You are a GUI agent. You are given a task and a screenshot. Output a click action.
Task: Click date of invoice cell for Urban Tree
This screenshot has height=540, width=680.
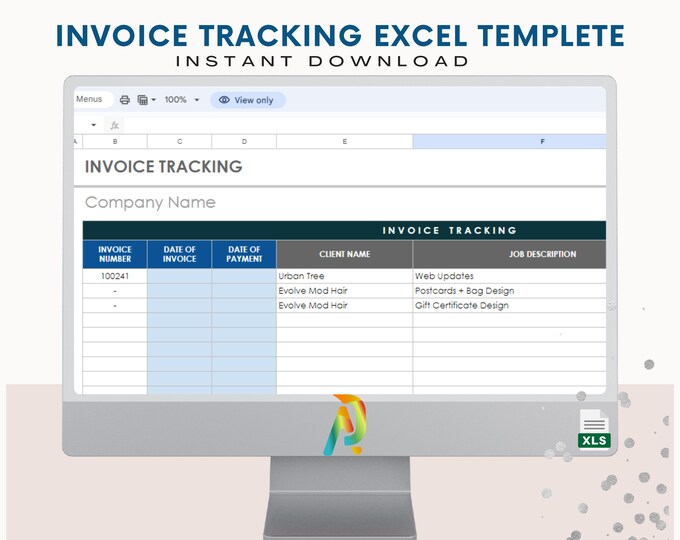point(180,276)
